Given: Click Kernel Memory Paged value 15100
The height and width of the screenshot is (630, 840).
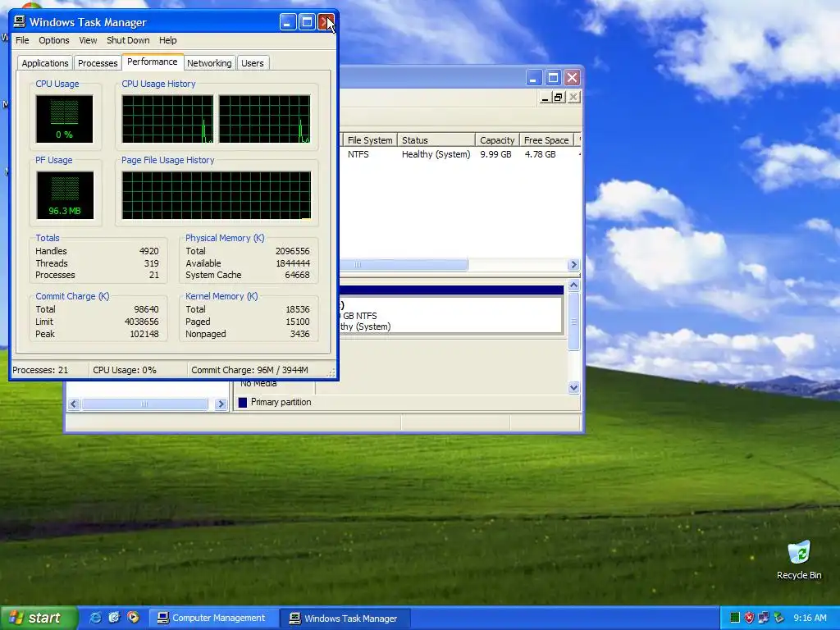Looking at the screenshot, I should (x=297, y=322).
